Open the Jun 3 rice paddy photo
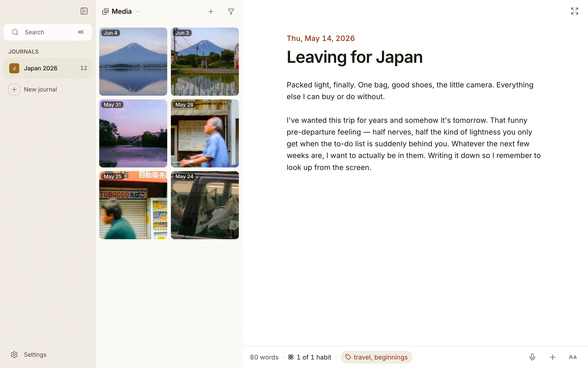 [205, 62]
